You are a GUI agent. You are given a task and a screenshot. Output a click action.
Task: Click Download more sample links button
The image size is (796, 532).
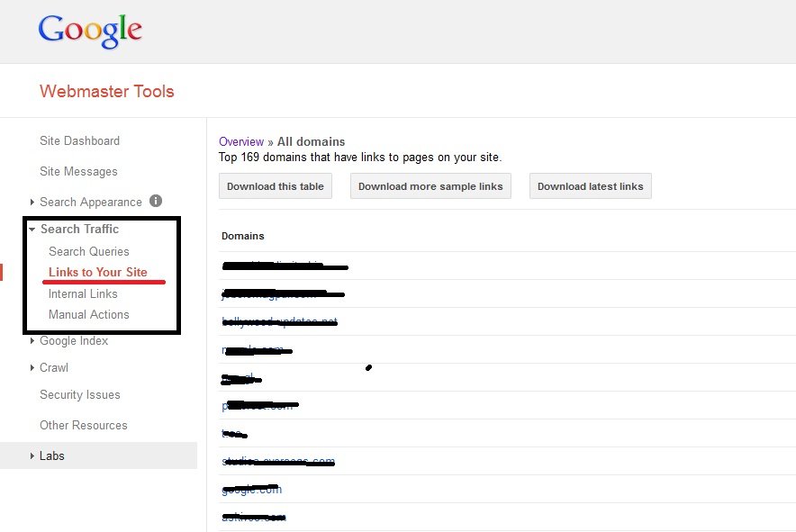coord(430,186)
